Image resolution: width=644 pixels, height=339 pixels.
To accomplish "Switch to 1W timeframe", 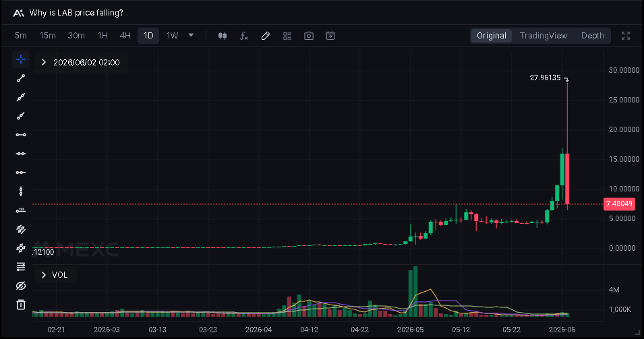I will (x=172, y=36).
